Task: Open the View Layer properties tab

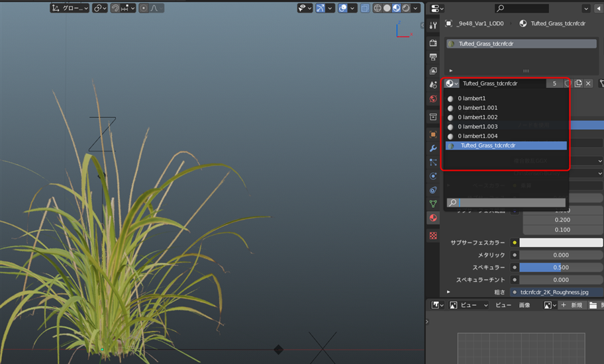Action: (x=433, y=71)
